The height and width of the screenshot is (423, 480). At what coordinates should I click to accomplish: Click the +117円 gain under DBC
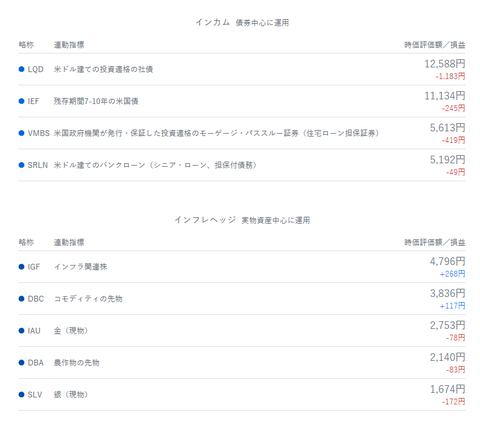pos(452,306)
